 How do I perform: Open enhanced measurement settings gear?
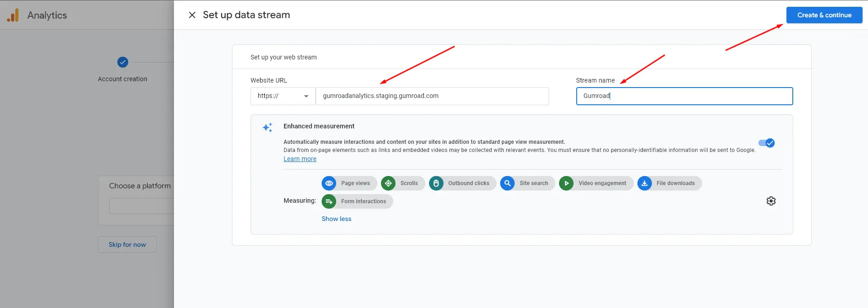click(x=771, y=201)
